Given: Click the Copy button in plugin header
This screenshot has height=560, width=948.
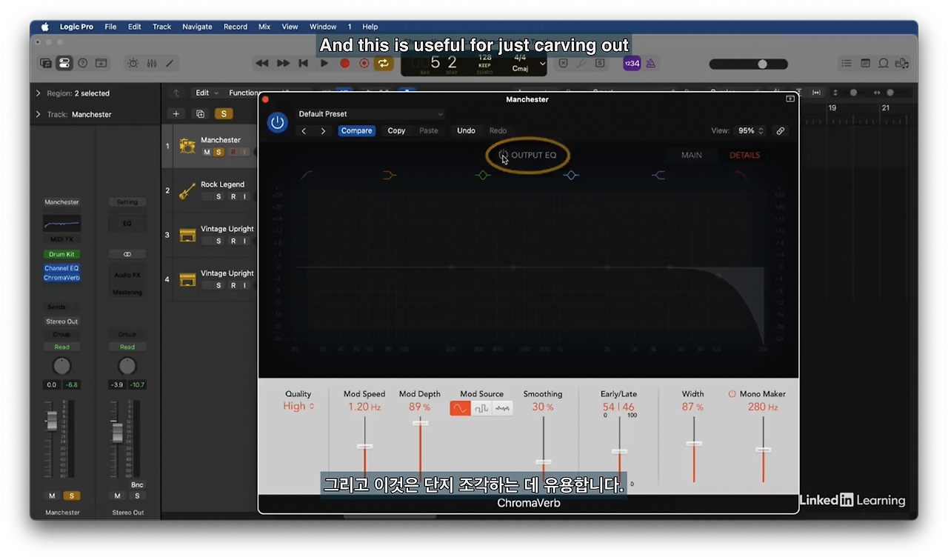Looking at the screenshot, I should click(396, 130).
